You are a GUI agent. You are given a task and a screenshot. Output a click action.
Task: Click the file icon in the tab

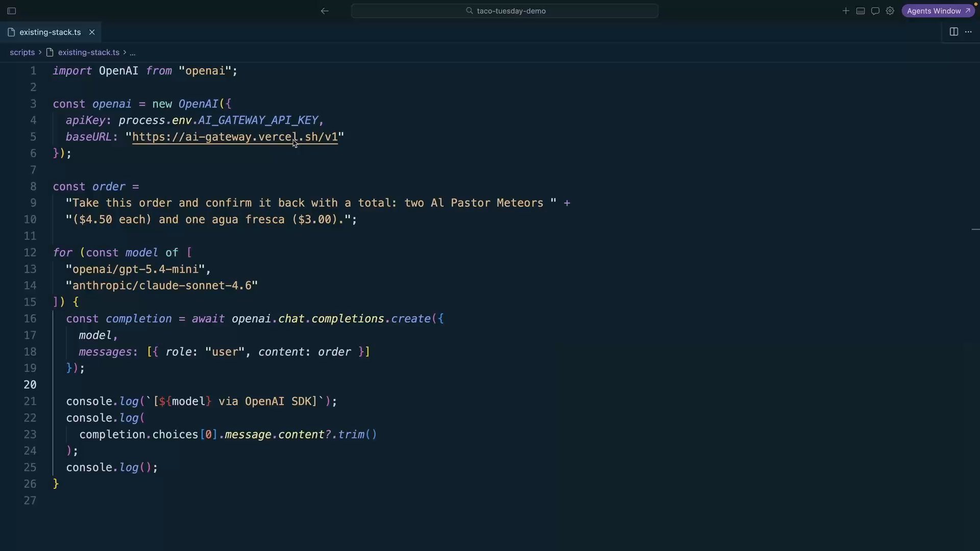[x=11, y=32]
